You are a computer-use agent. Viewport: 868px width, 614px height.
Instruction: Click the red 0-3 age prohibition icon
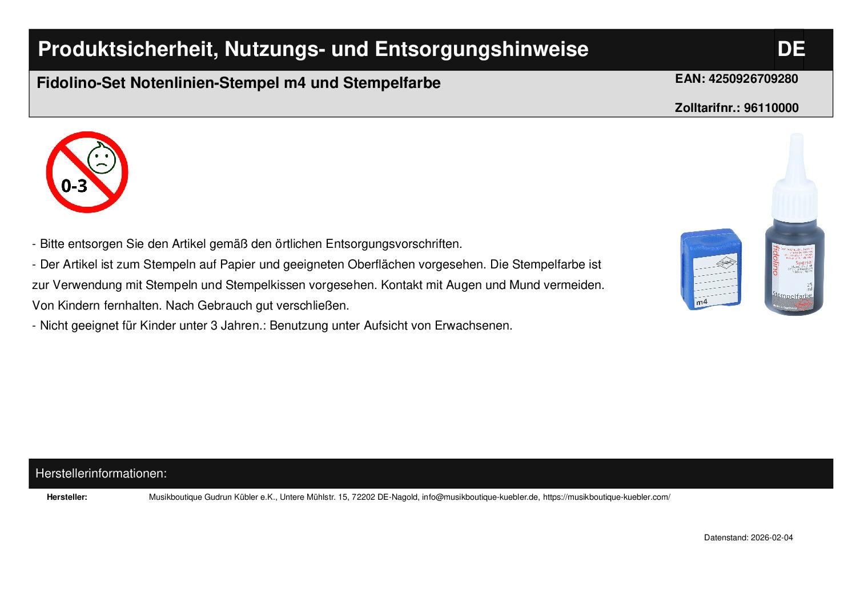coord(87,172)
